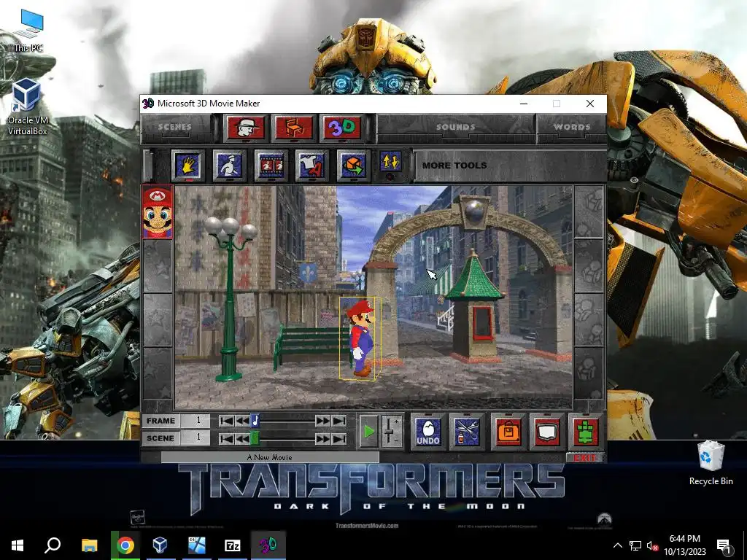Open taskbar Search magnifier

[53, 545]
